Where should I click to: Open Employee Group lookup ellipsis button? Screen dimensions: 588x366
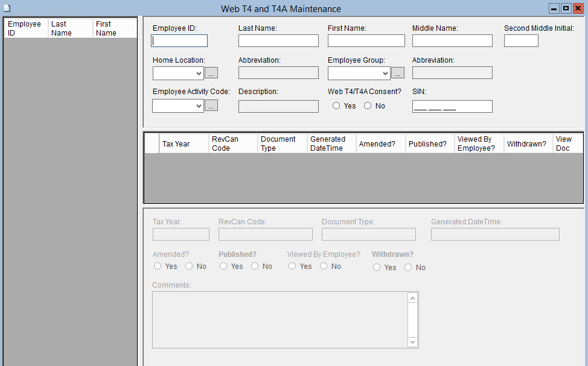397,73
